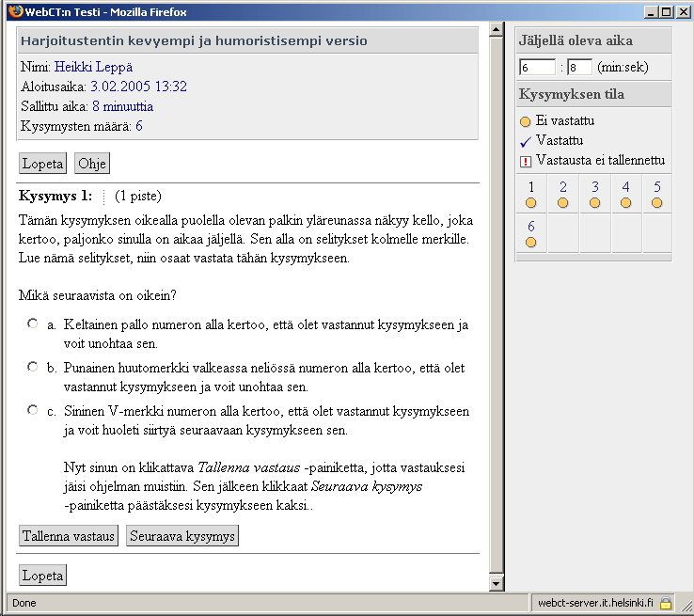Click Tallenna vastaus button
This screenshot has height=616, width=694.
point(69,536)
